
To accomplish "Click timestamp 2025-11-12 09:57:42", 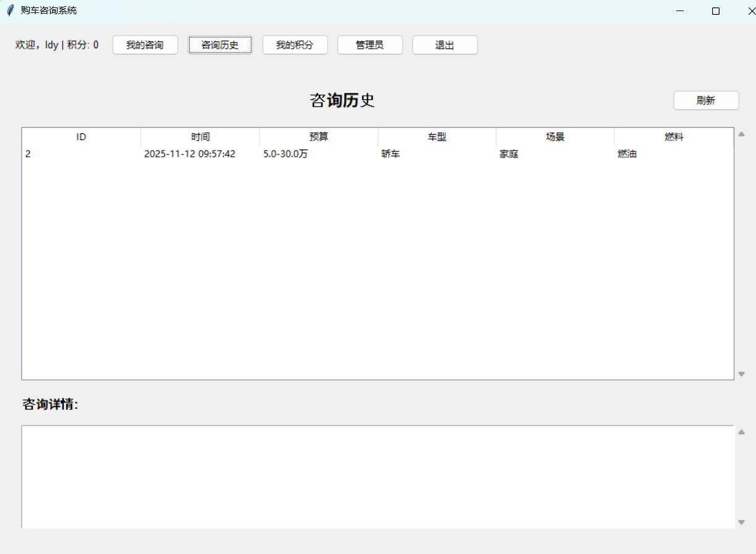I will (190, 154).
